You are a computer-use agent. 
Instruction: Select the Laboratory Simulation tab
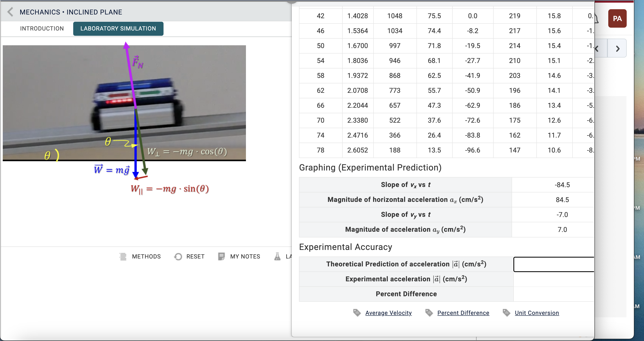click(118, 28)
